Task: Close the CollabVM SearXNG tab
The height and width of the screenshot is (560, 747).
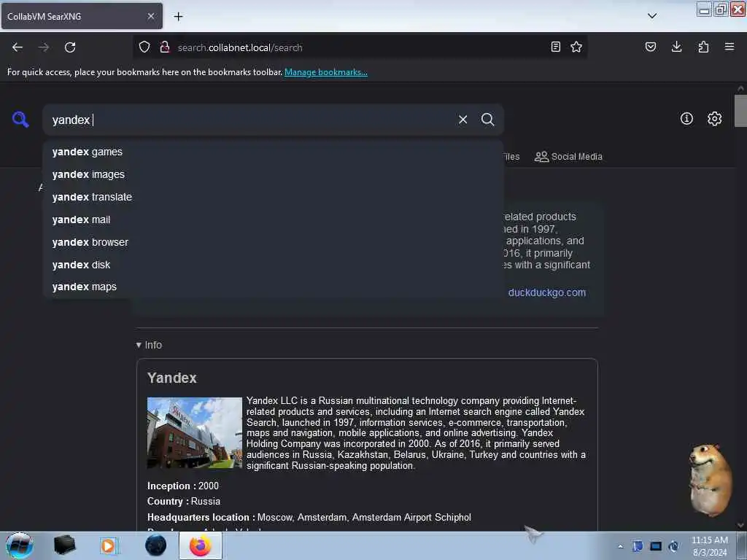Action: tap(151, 16)
